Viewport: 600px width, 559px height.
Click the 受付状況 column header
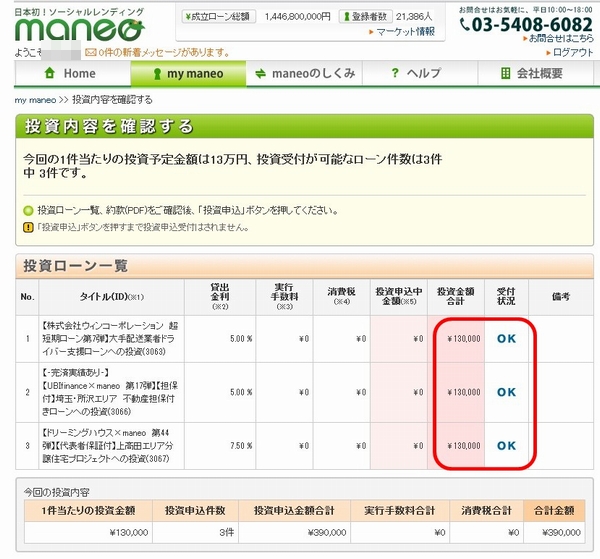(506, 297)
